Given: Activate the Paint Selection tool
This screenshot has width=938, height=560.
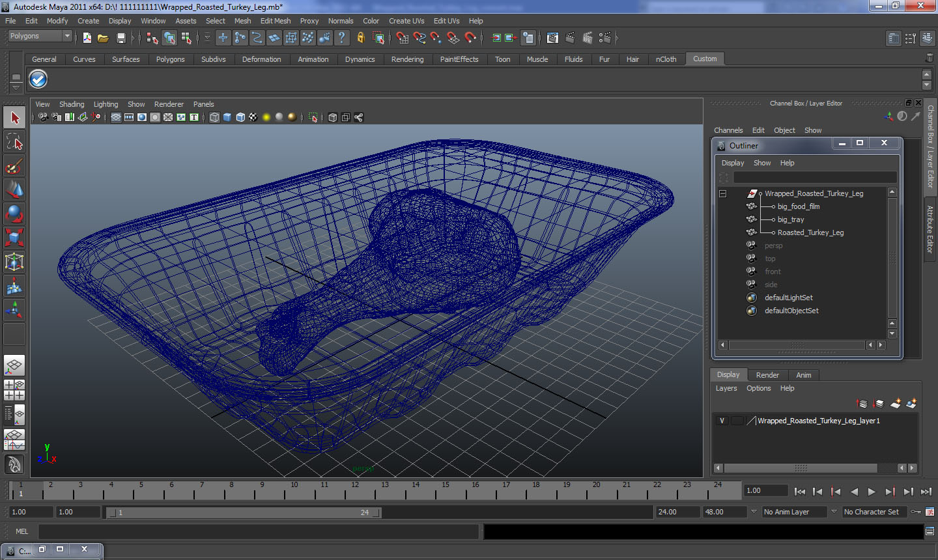Looking at the screenshot, I should [14, 166].
